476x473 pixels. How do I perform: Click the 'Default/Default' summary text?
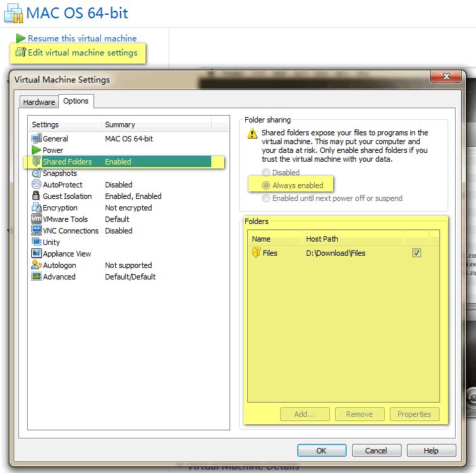[130, 277]
